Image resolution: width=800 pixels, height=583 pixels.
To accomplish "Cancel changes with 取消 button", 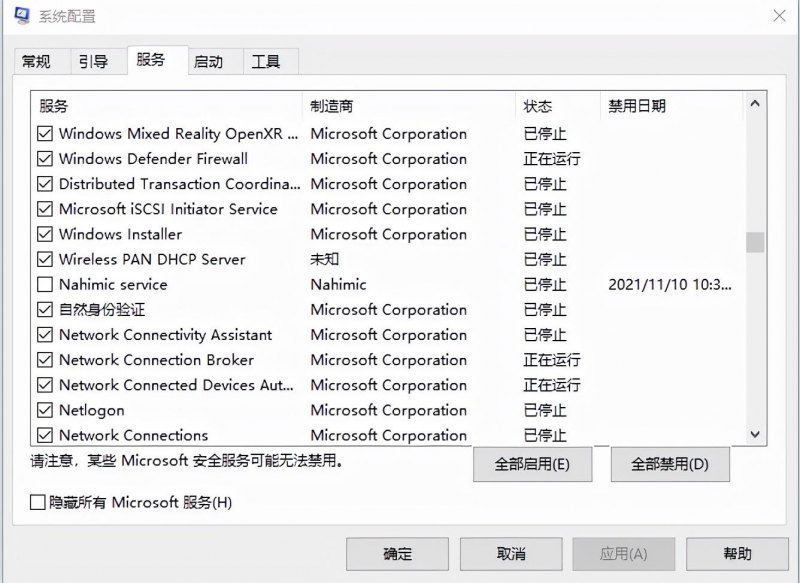I will tap(511, 554).
